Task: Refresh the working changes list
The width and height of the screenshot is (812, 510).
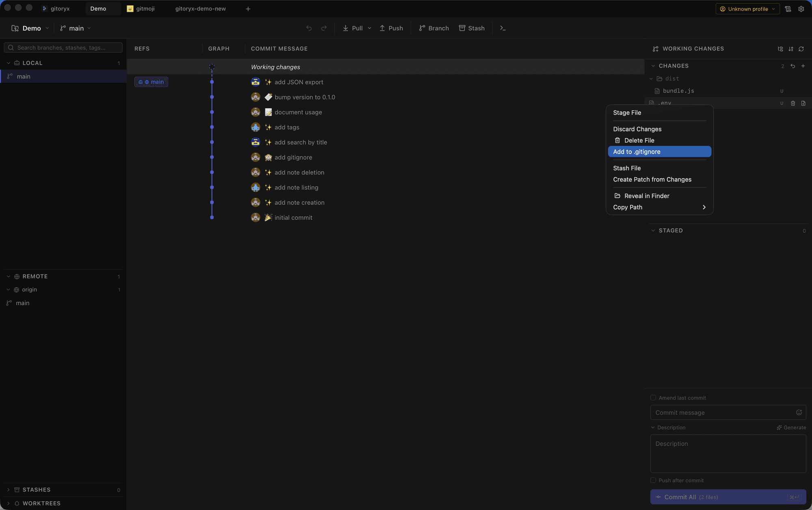Action: coord(801,49)
